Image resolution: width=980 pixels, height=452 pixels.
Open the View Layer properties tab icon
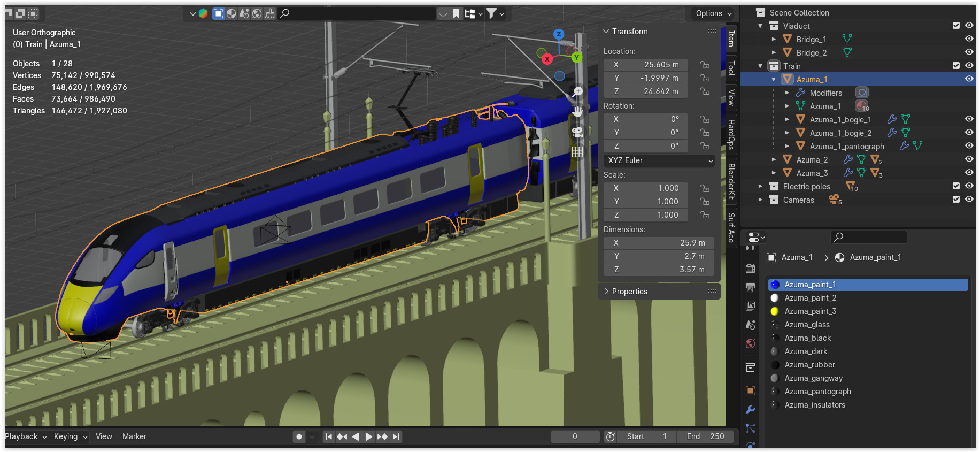click(x=750, y=306)
